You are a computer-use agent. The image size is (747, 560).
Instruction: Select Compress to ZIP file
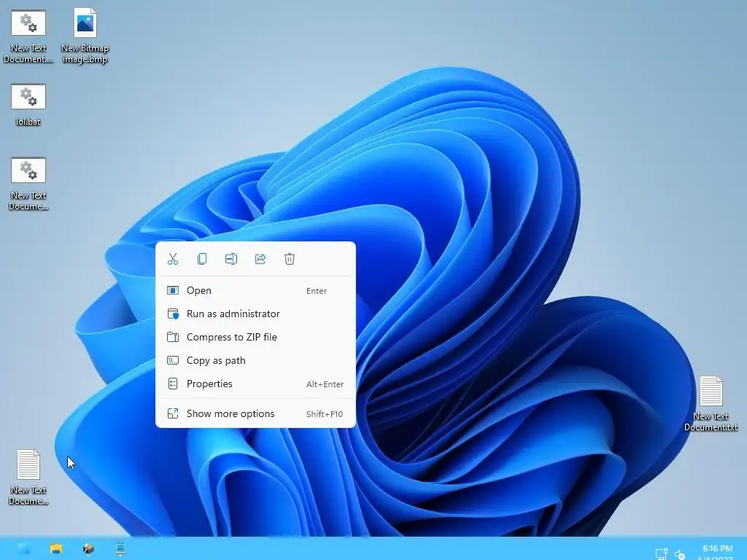pyautogui.click(x=255, y=337)
